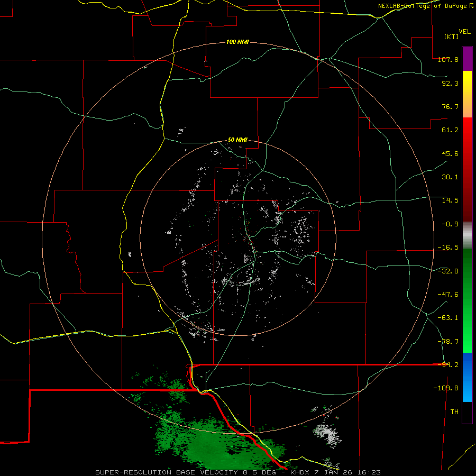This screenshot has width=476, height=476.
Task: Select the 30.1 velocity scale value
Action: (x=450, y=177)
